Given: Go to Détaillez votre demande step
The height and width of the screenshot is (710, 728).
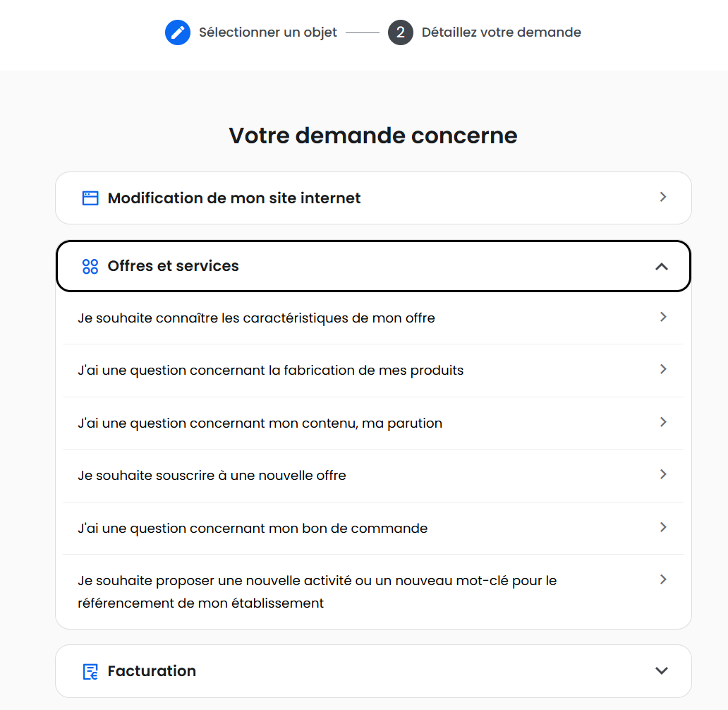Looking at the screenshot, I should 501,32.
